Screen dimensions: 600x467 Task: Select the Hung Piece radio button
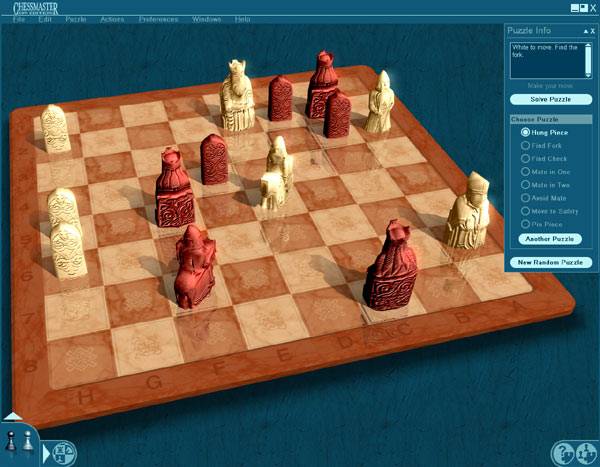(x=525, y=132)
